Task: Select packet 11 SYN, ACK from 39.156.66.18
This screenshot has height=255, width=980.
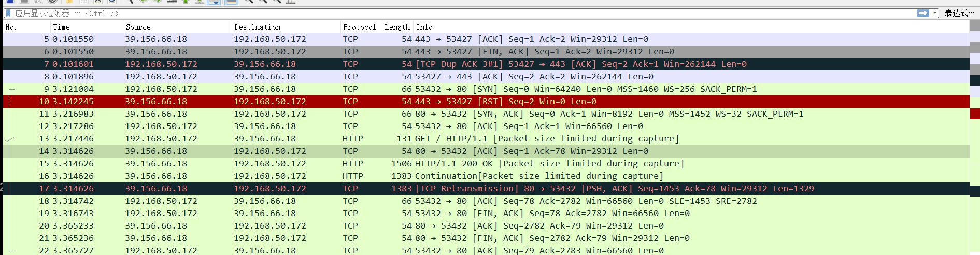Action: coord(486,114)
